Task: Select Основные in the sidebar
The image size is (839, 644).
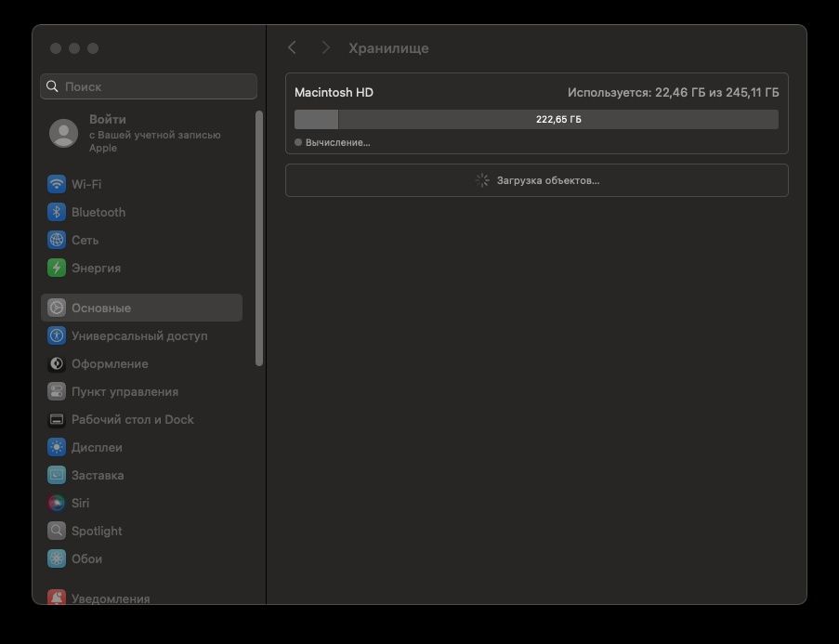Action: click(141, 308)
